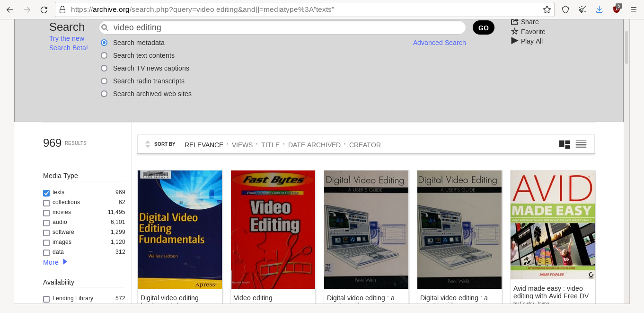Open the extension icon next to the shield

pos(582,9)
